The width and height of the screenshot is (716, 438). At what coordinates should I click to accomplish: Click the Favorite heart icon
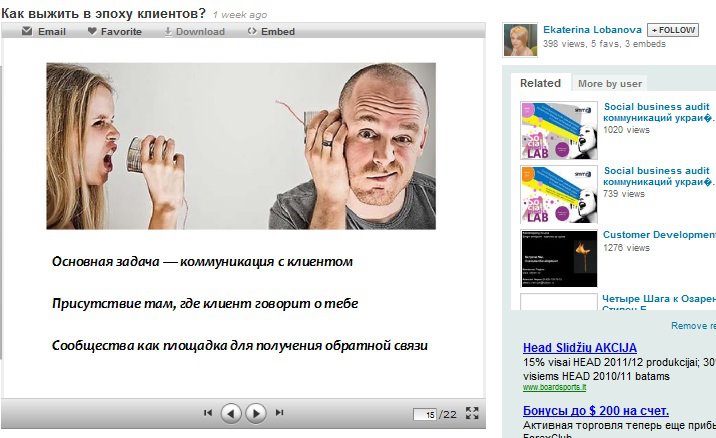point(92,31)
